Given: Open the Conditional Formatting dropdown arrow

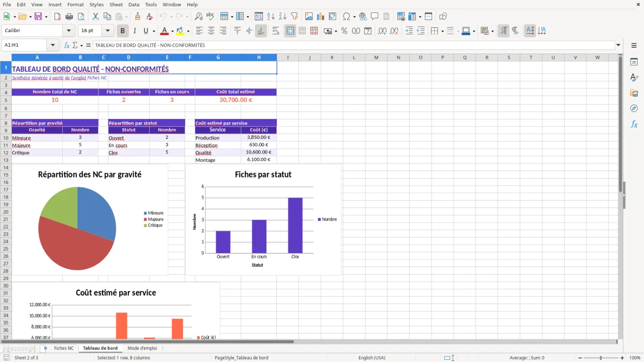Looking at the screenshot, I should (x=492, y=31).
